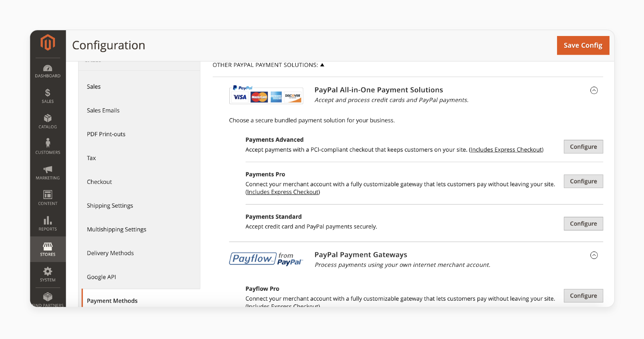This screenshot has width=644, height=339.
Task: Click the Payflow from PayPal logo
Action: [x=266, y=259]
